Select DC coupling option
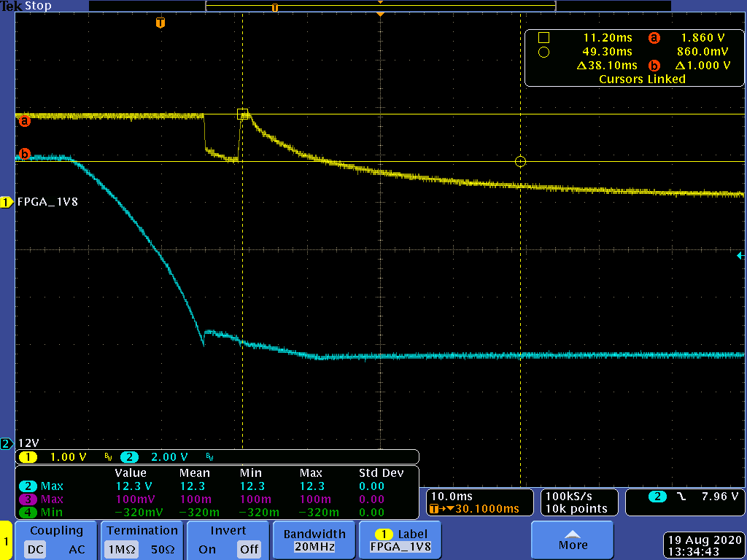Screen dimensions: 747x560 point(36,549)
